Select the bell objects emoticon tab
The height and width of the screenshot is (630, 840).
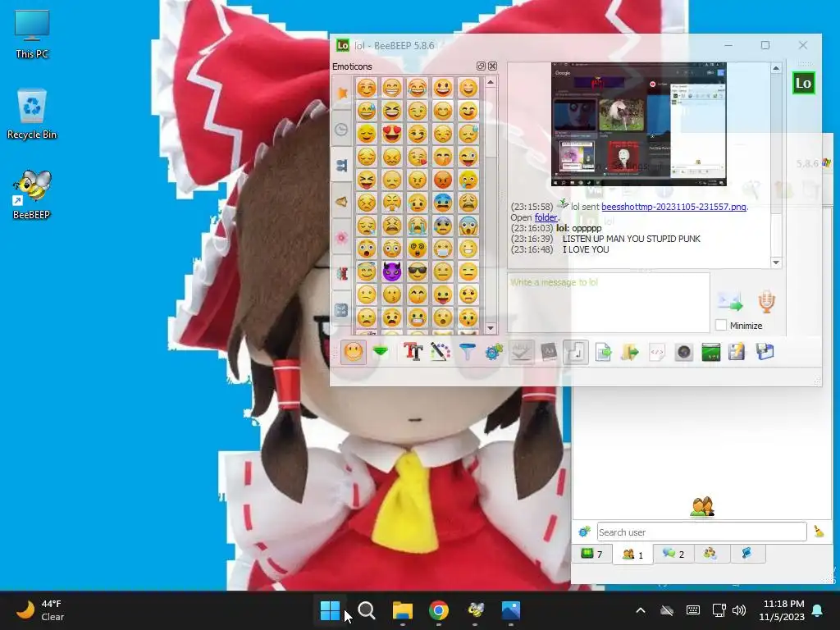tap(342, 202)
